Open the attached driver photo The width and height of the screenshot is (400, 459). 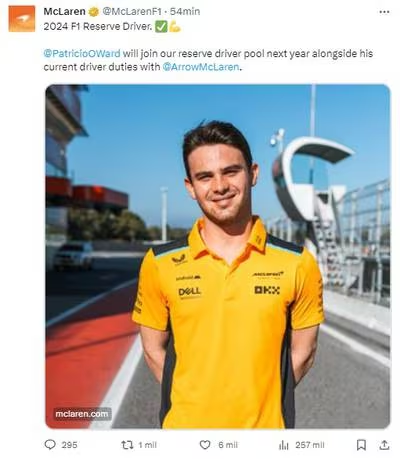218,256
